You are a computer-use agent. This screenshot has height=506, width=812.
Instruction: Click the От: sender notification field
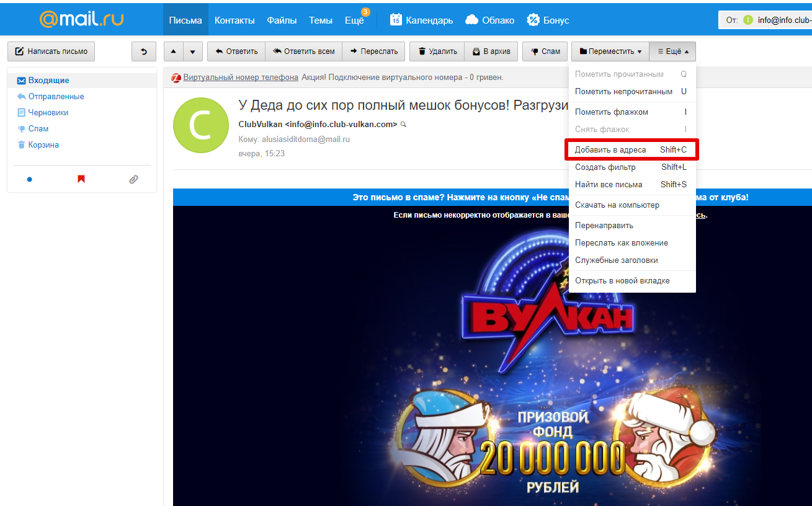tap(765, 20)
